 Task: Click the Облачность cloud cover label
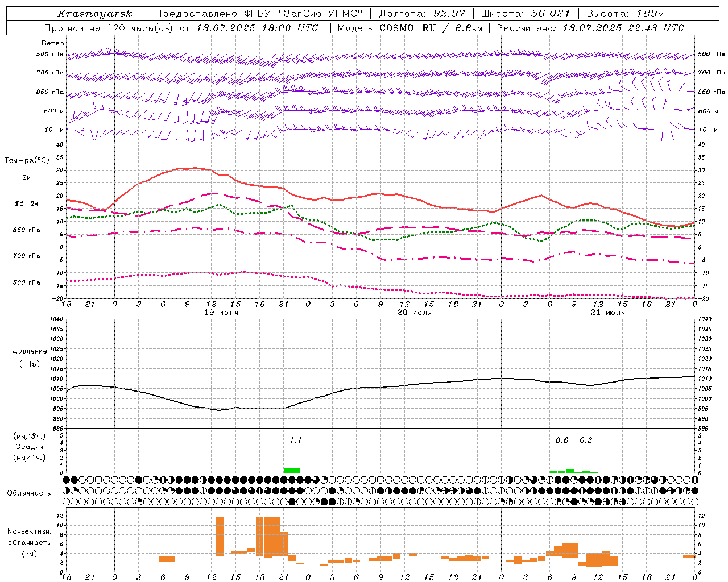[29, 493]
